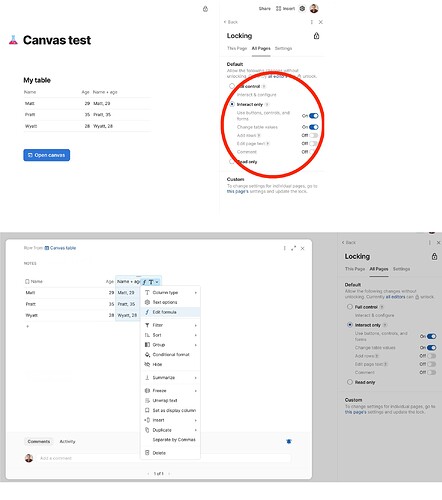Screen dimensions: 442x500
Task: Expand Summarize submenu in column menu
Action: 171,378
